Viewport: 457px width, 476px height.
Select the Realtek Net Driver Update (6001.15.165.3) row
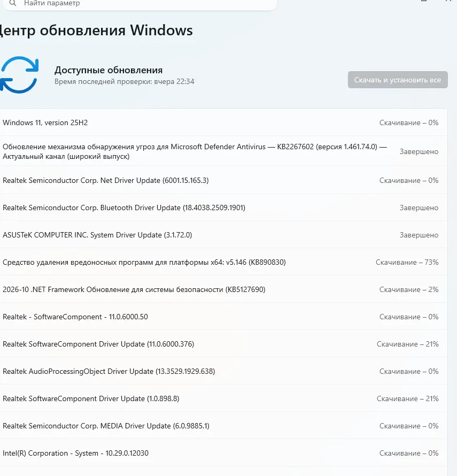pyautogui.click(x=223, y=180)
